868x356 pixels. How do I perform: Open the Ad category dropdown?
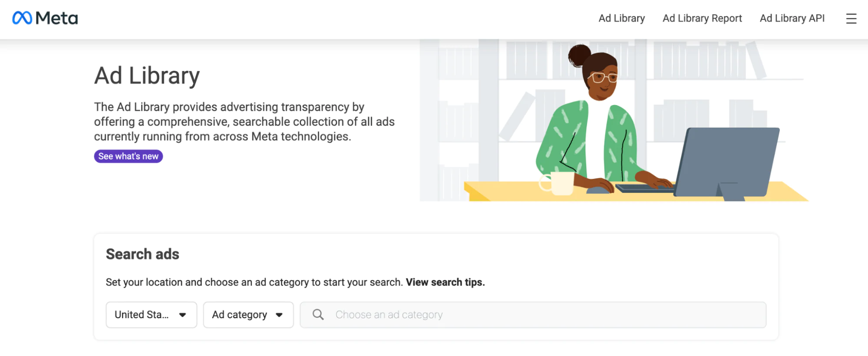248,315
